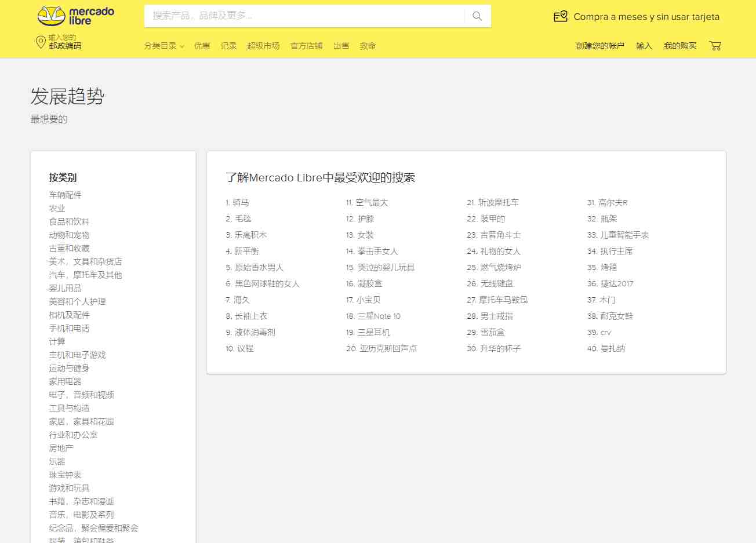The image size is (756, 543).
Task: Open the 超级市场 menu item
Action: 263,46
